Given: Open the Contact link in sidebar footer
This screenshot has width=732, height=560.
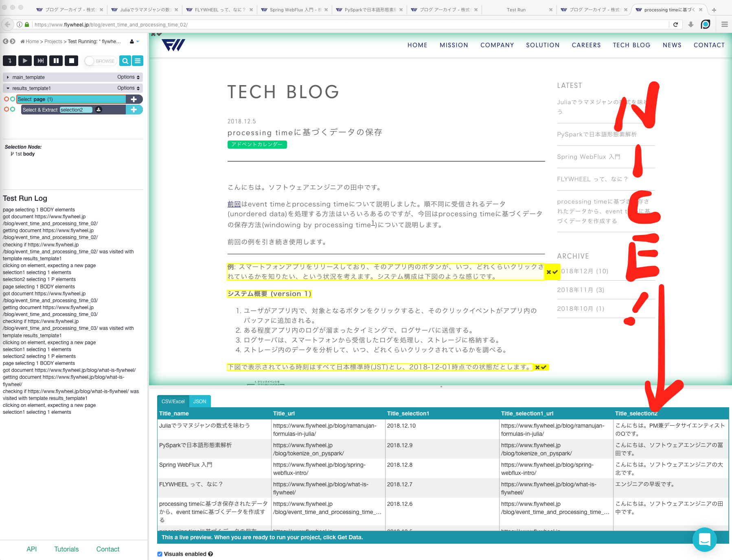Looking at the screenshot, I should tap(108, 549).
